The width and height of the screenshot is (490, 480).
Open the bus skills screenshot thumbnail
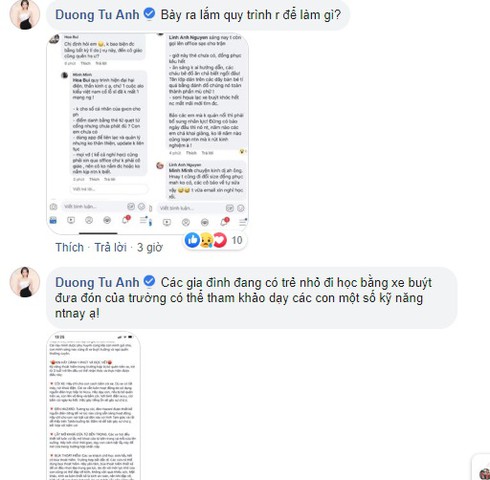tap(94, 406)
